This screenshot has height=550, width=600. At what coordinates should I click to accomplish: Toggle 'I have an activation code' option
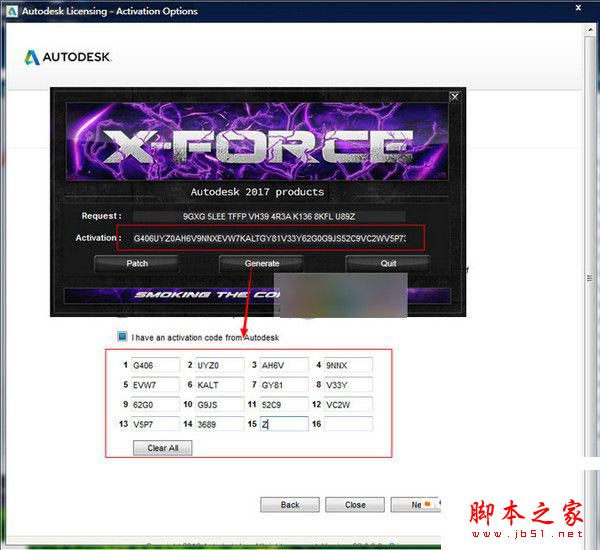tap(123, 338)
